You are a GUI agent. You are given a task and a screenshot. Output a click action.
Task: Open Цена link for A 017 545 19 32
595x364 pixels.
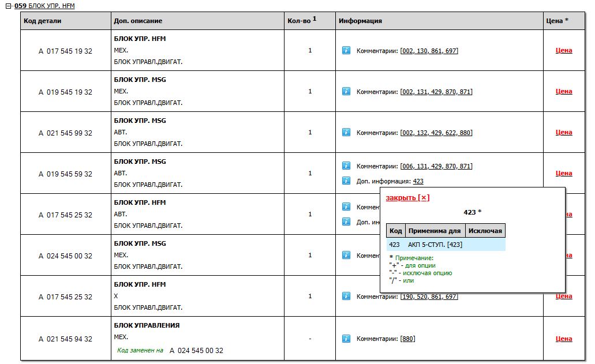563,50
